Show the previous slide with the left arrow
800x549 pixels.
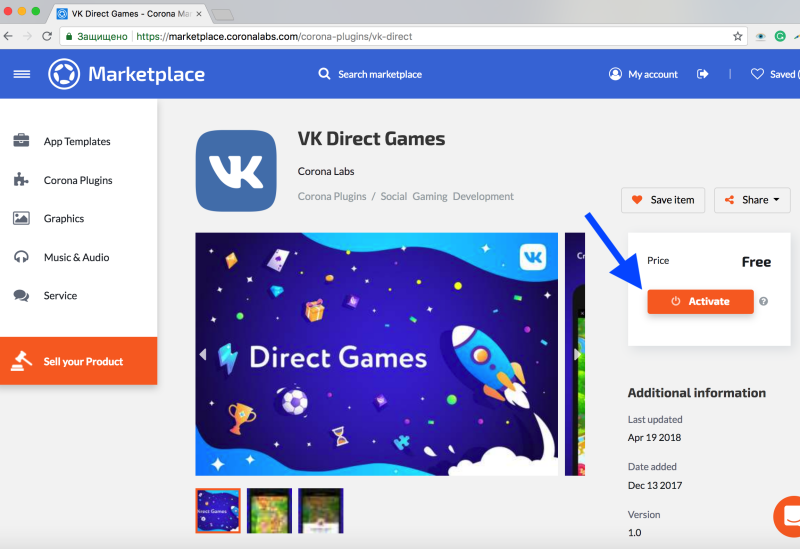(203, 354)
